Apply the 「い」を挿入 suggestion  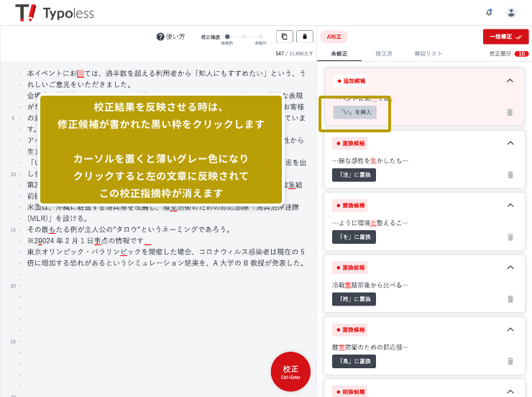(355, 112)
